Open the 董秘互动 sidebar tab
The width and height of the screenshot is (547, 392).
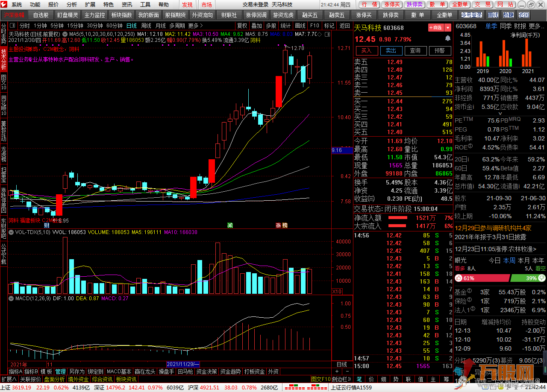pos(4,131)
